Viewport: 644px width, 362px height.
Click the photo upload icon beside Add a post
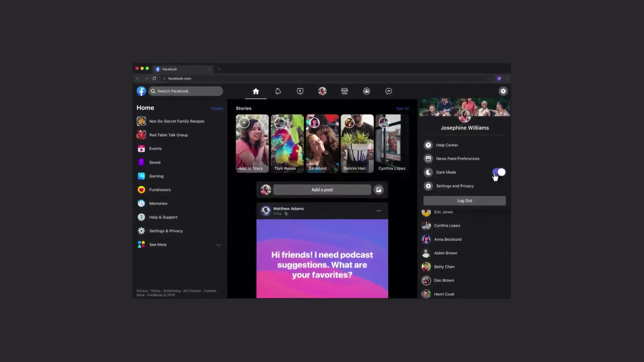[x=378, y=190]
